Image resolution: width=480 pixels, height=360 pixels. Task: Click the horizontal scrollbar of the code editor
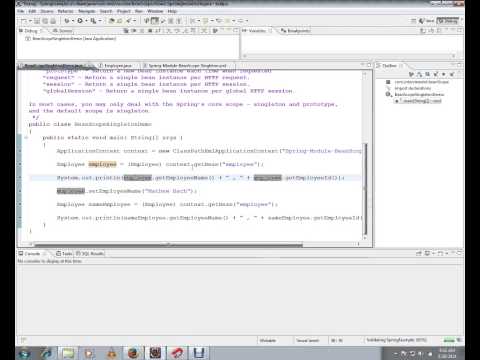click(x=169, y=245)
